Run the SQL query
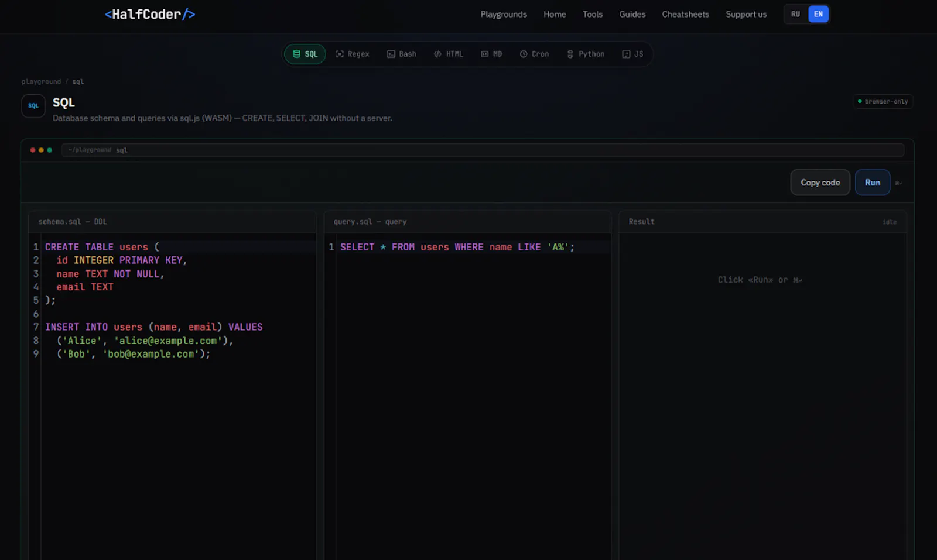This screenshot has height=560, width=937. (873, 183)
